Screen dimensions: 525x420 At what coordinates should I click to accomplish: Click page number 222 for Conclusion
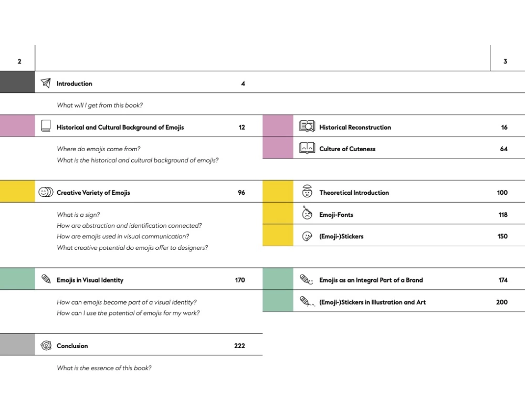(239, 346)
